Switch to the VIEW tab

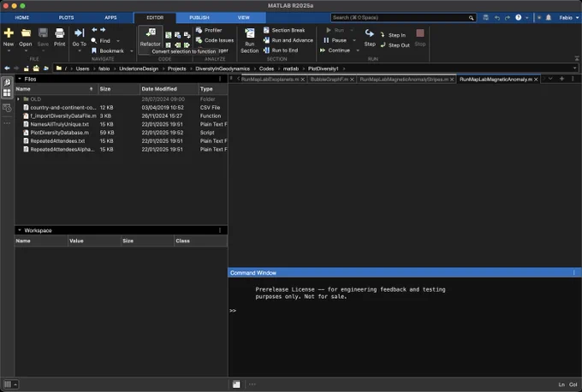243,17
